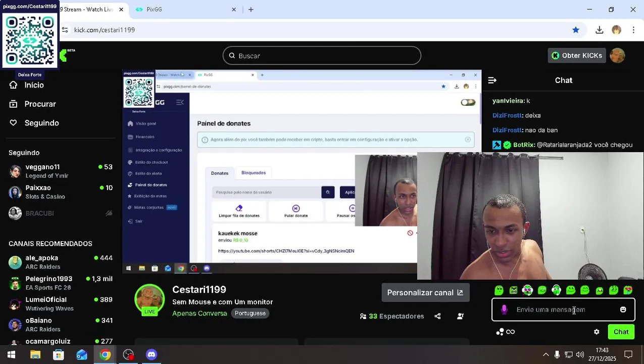
Task: Open volume control in system tray
Action: (580, 355)
